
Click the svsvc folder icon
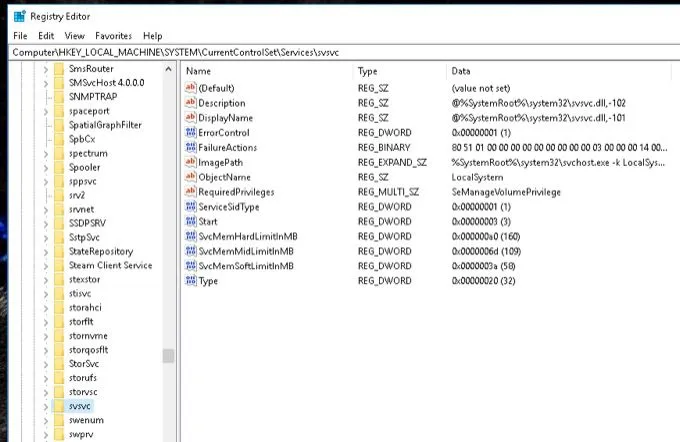pyautogui.click(x=59, y=406)
